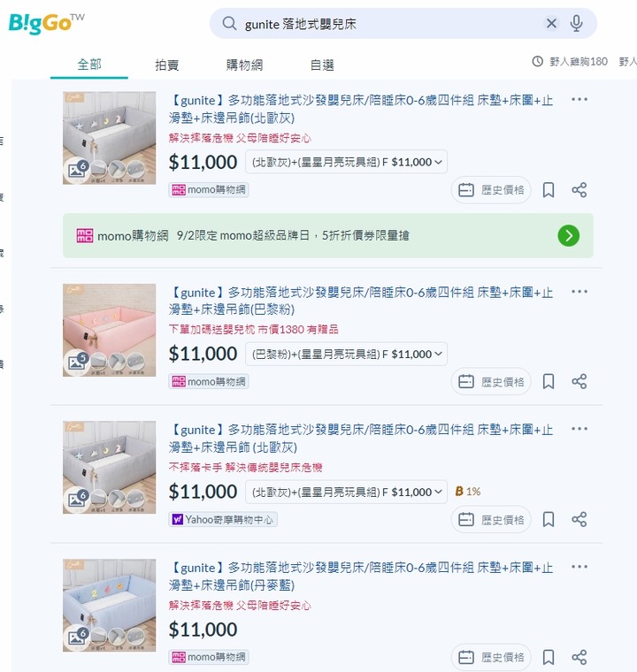Open title link of Yahoo 北歐灰 item
This screenshot has width=637, height=672.
pyautogui.click(x=361, y=438)
